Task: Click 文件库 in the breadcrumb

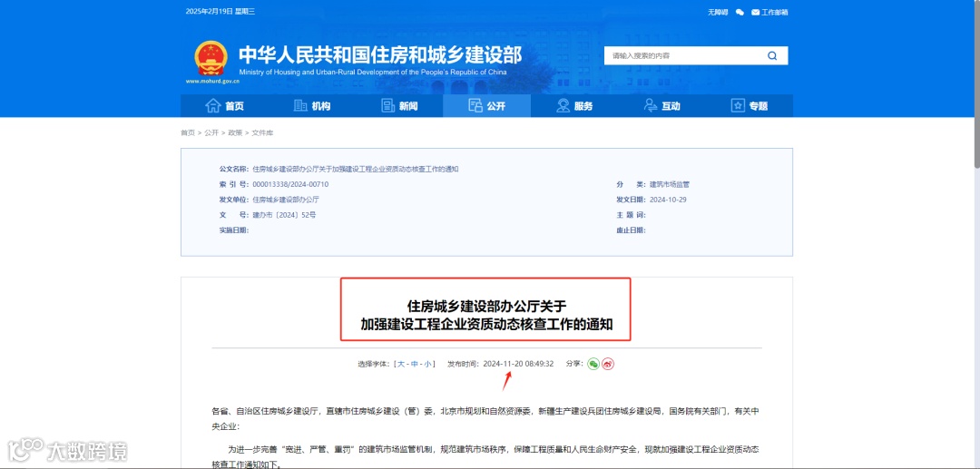Action: (262, 133)
